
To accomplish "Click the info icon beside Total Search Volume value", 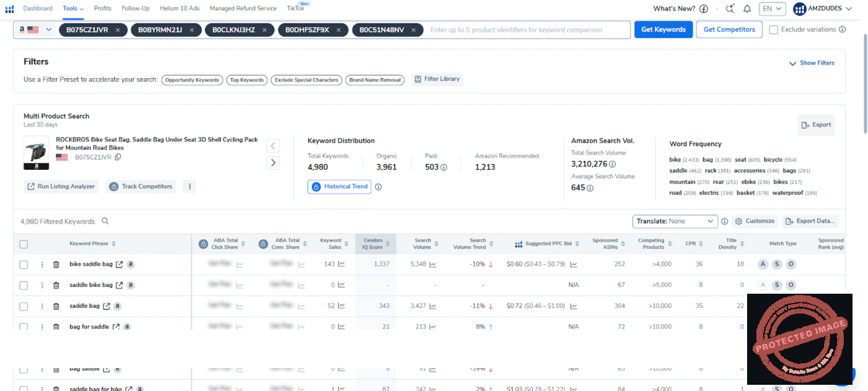I will 613,164.
